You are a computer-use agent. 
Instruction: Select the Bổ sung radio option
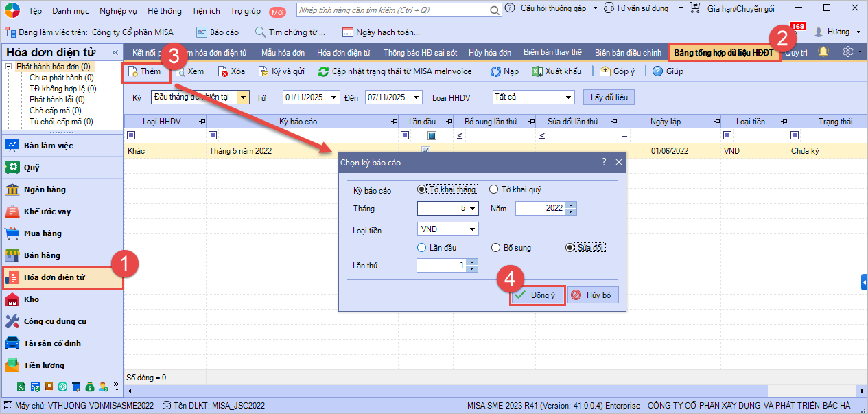coord(496,248)
